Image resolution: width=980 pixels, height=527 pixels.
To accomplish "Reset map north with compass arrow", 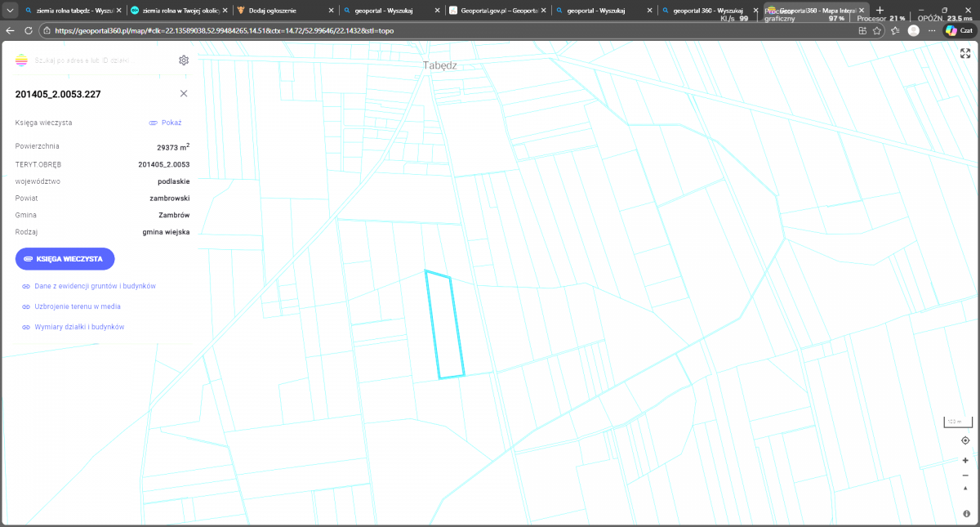I will point(965,489).
